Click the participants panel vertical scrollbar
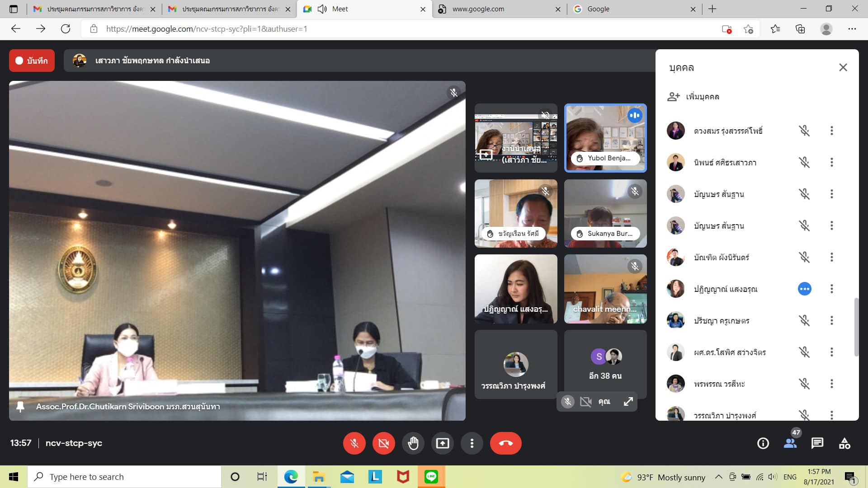868x488 pixels. pos(855,326)
